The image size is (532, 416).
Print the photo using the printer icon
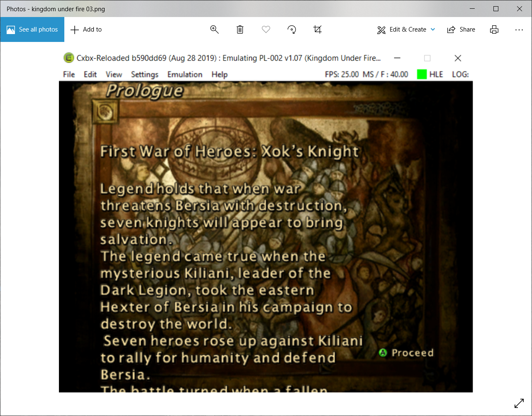[494, 29]
